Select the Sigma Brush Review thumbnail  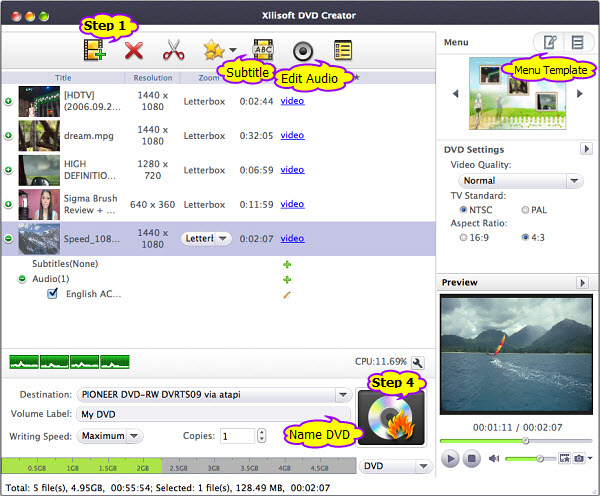coord(39,204)
